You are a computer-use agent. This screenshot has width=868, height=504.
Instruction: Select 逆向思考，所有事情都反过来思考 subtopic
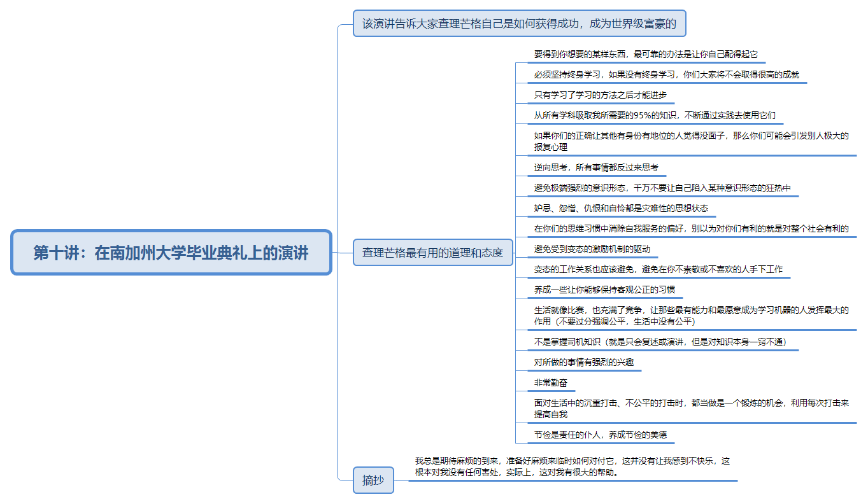point(596,167)
